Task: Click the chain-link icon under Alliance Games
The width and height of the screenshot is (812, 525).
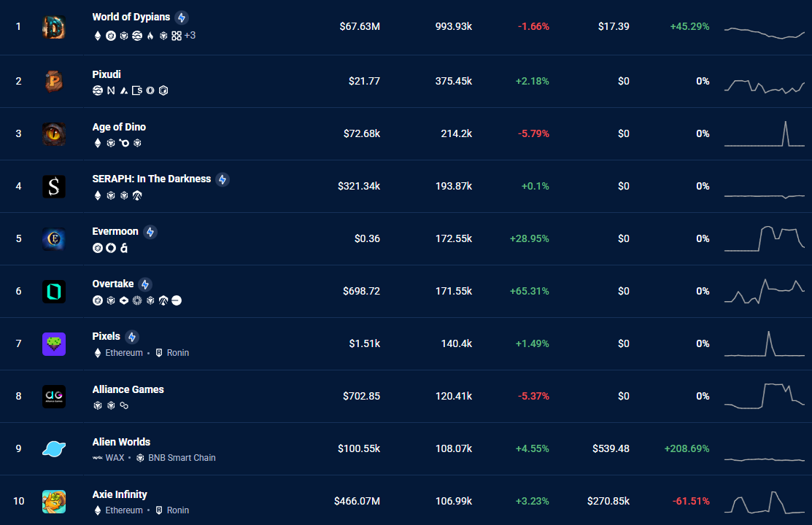Action: 124,405
